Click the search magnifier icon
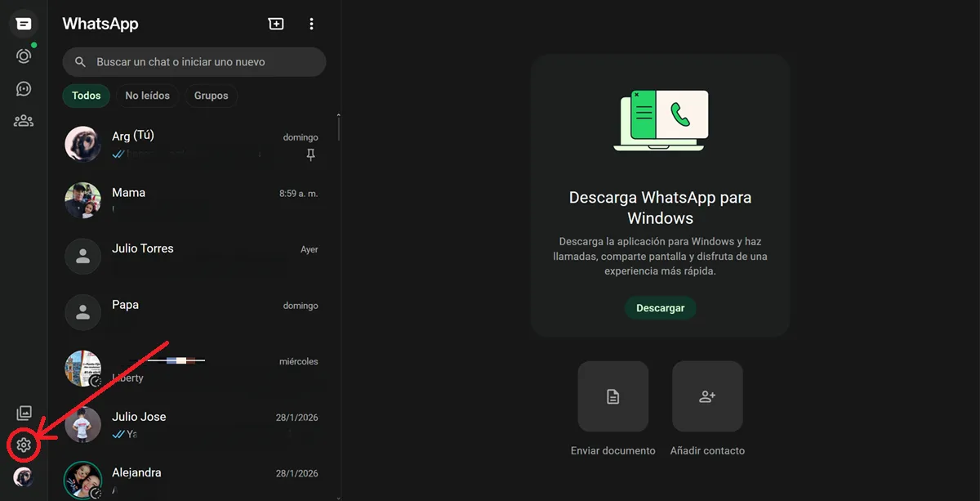The height and width of the screenshot is (501, 980). [79, 61]
